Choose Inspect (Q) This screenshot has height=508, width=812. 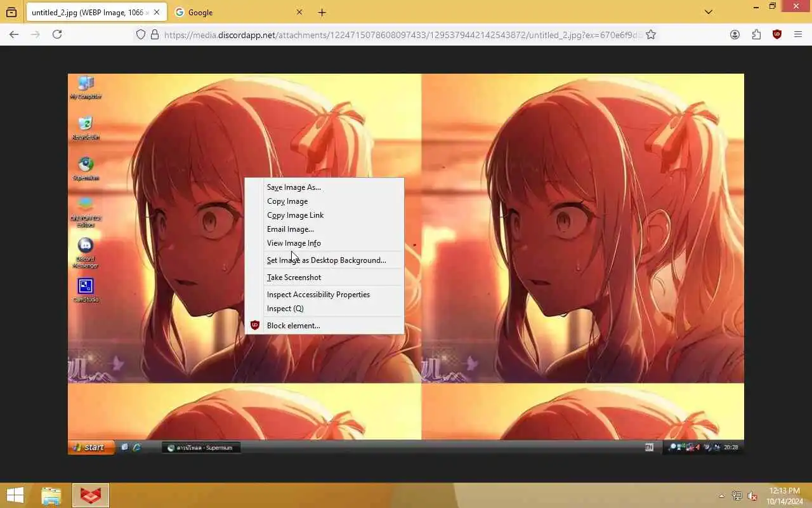pyautogui.click(x=324, y=309)
